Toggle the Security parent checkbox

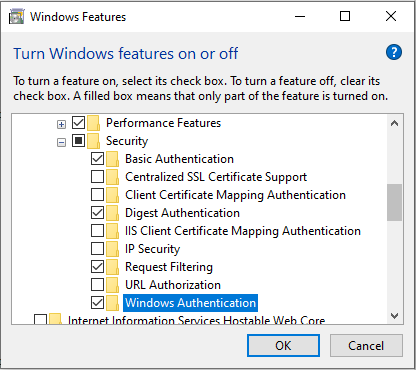coord(78,141)
